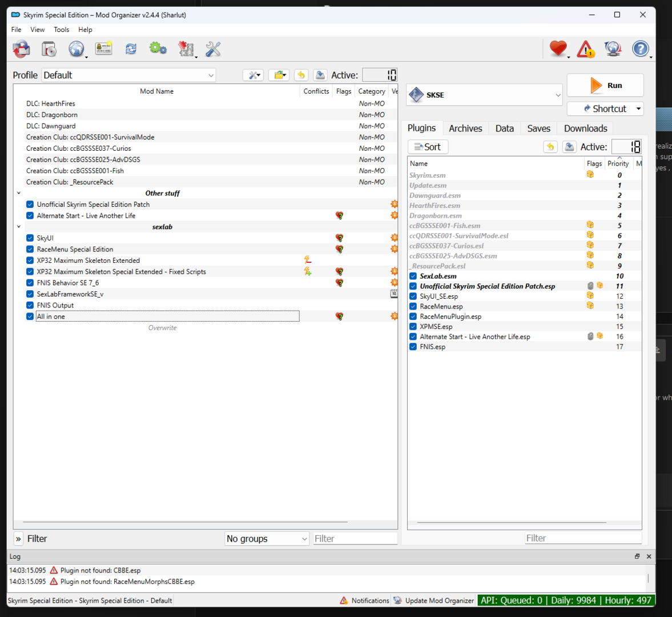
Task: Disable the SexLab.esm plugin checkbox
Action: (413, 276)
